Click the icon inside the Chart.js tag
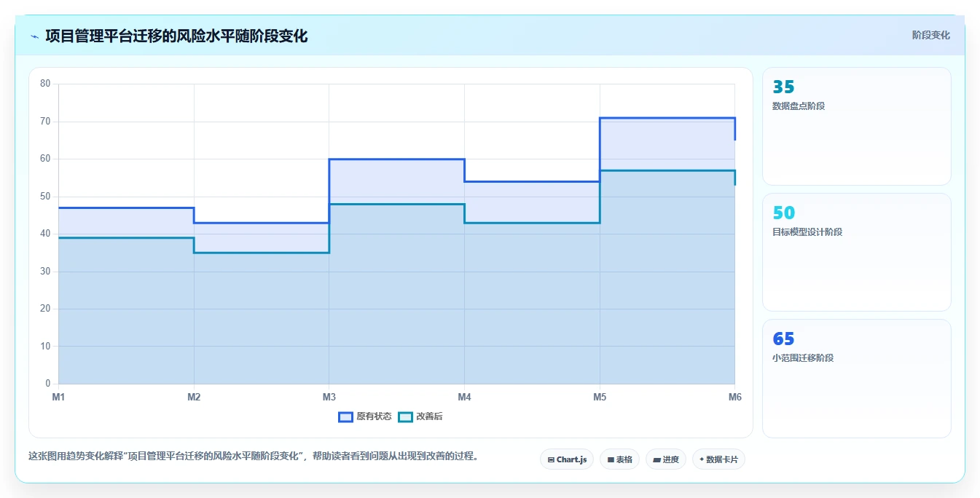Screen dimensions: 980x498 tap(551, 460)
